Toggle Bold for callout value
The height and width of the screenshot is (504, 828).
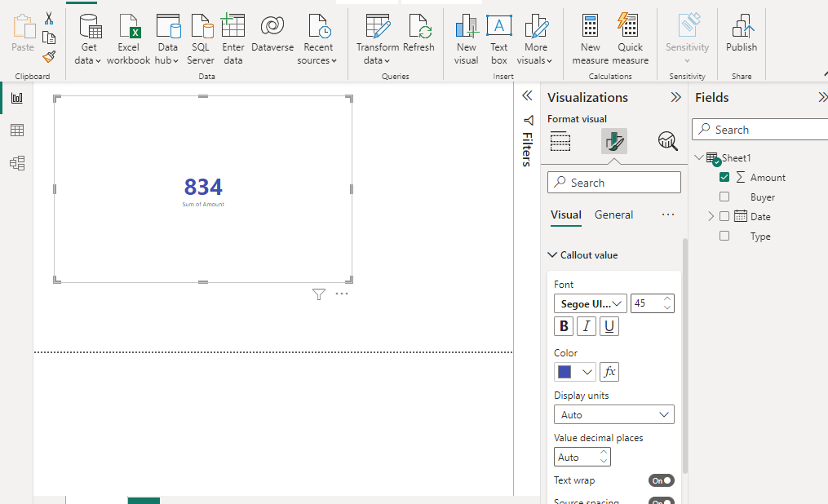[564, 327]
